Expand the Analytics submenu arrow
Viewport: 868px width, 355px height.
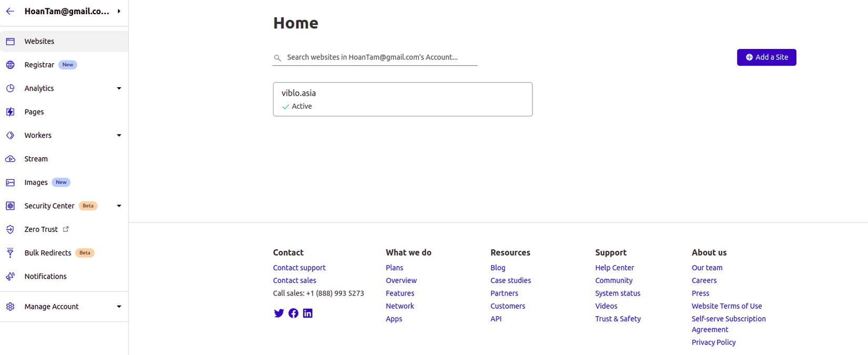tap(119, 88)
